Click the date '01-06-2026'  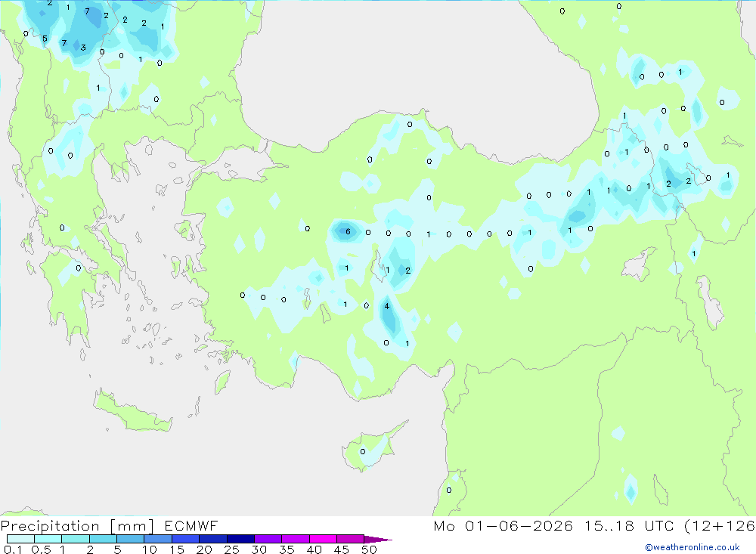tap(519, 525)
